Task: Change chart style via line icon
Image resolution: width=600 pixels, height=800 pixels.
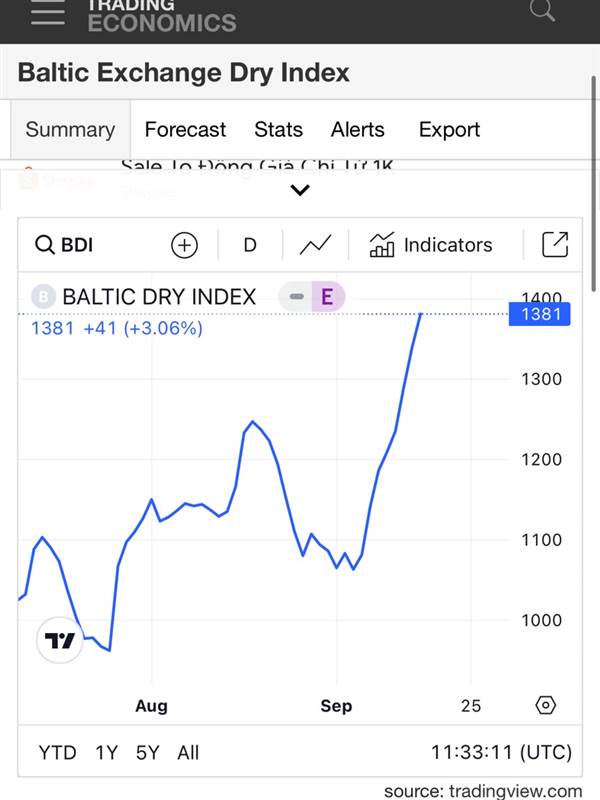Action: (x=315, y=245)
